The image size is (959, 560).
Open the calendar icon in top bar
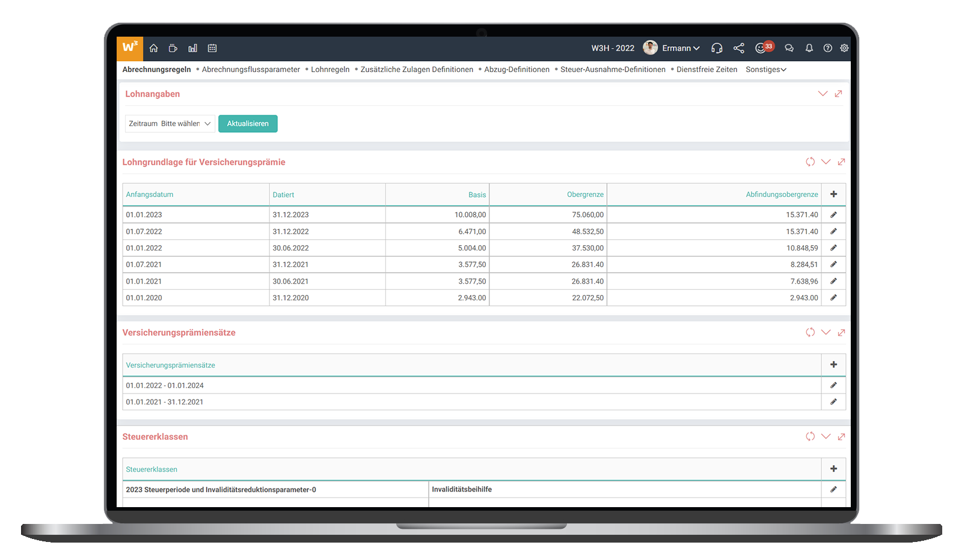[x=212, y=48]
